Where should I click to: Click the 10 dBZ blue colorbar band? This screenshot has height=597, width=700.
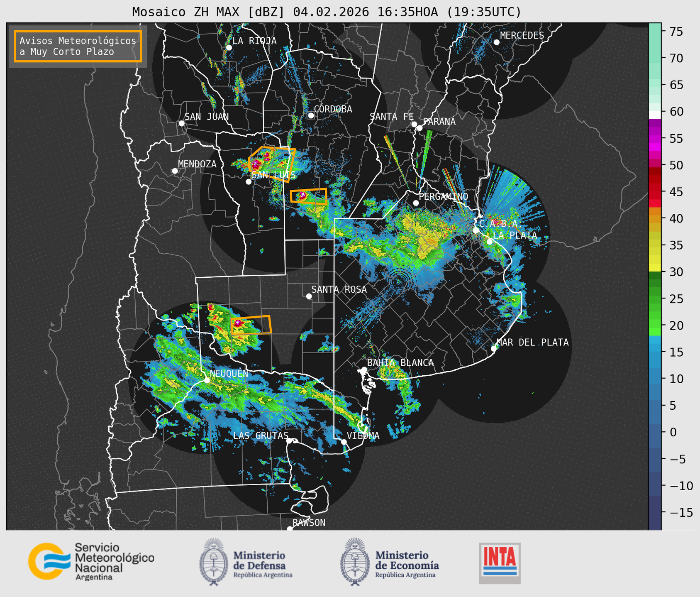click(x=655, y=379)
